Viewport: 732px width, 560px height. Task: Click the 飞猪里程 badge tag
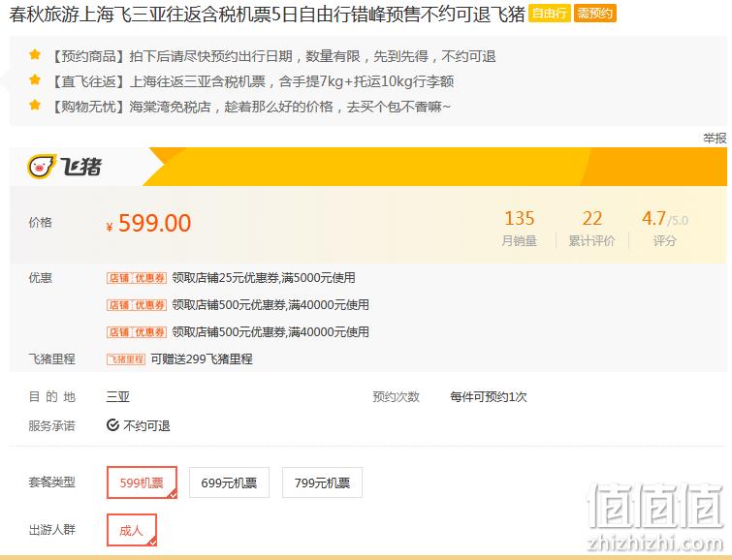[126, 359]
